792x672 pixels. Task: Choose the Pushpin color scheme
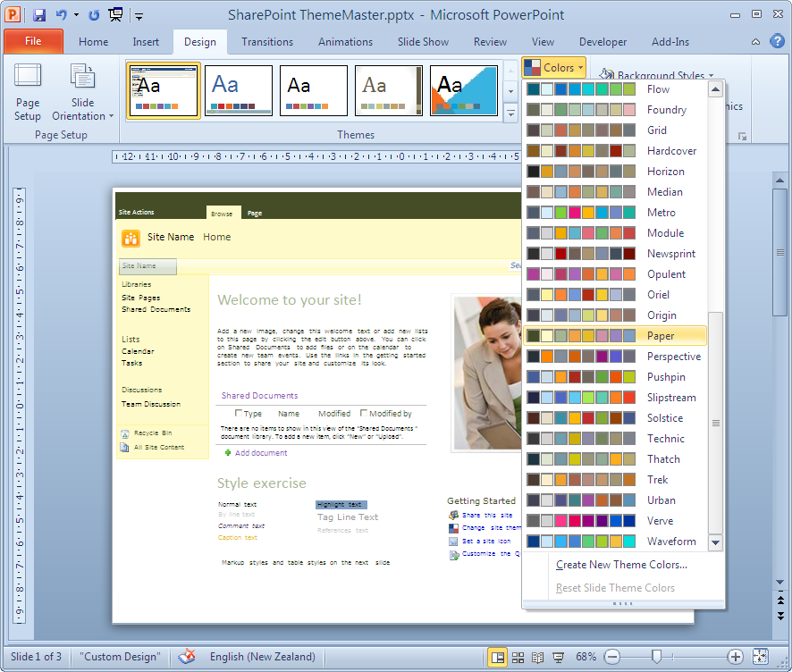tap(615, 376)
